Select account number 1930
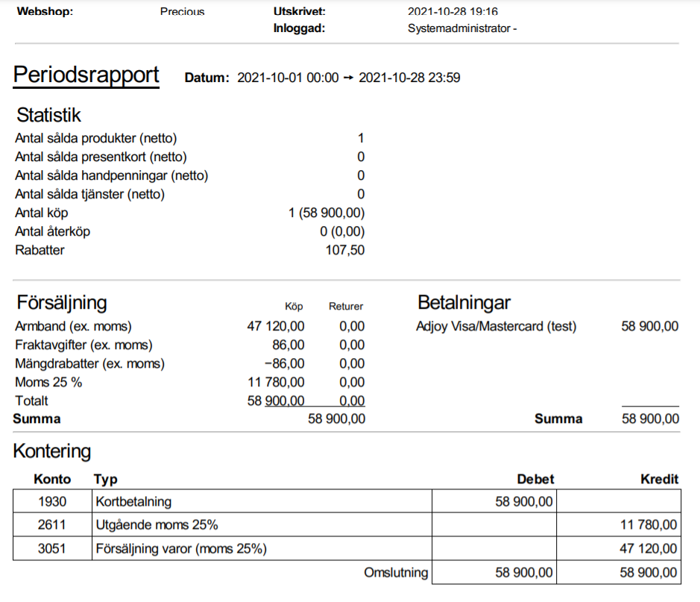This screenshot has width=700, height=602. click(52, 502)
